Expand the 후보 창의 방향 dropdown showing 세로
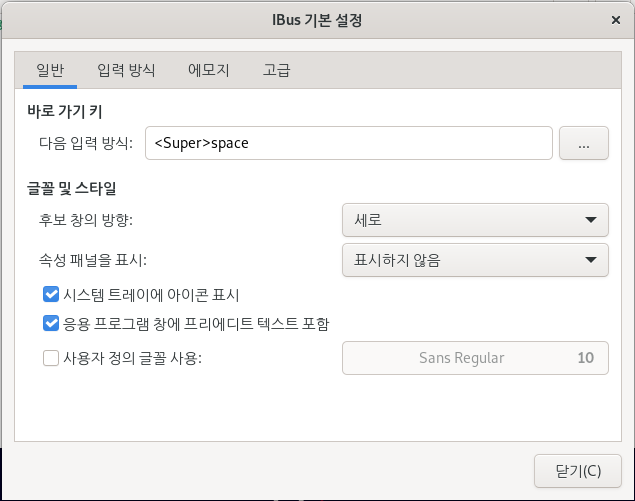635x501 pixels. 475,220
